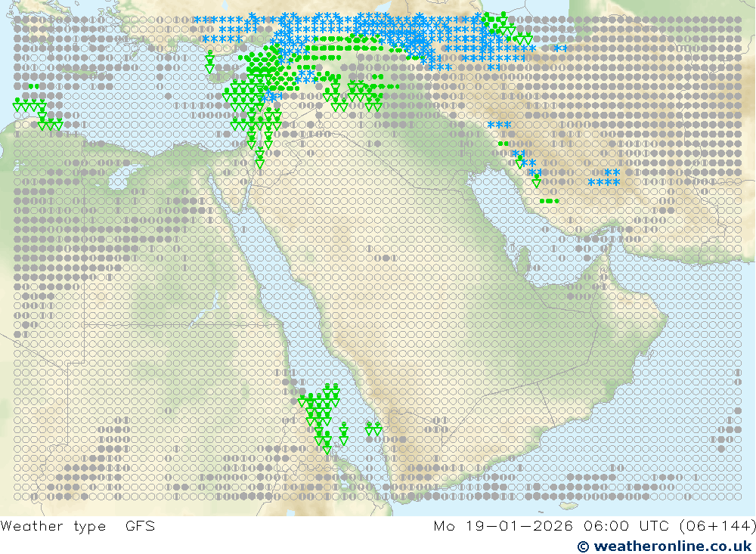Click the 'Weather type GFS' caption

(78, 525)
